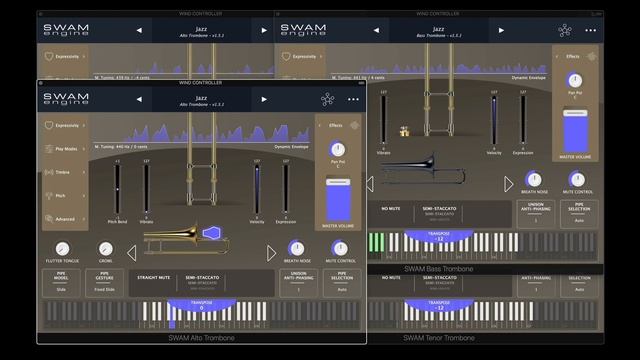Viewport: 640px width, 360px height.
Task: Click the Growl knob
Action: click(x=105, y=249)
